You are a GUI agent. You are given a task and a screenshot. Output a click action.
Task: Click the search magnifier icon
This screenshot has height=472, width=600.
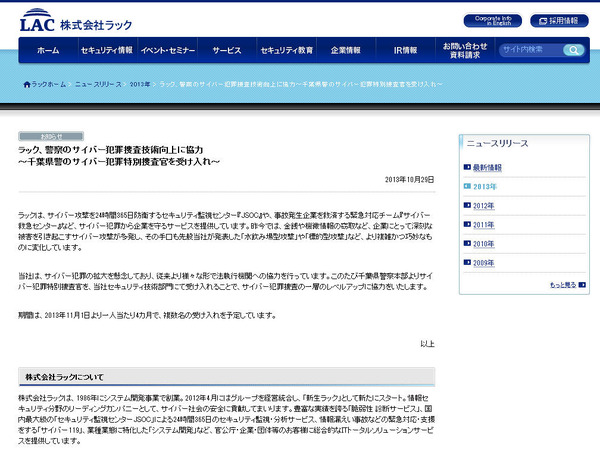click(575, 50)
